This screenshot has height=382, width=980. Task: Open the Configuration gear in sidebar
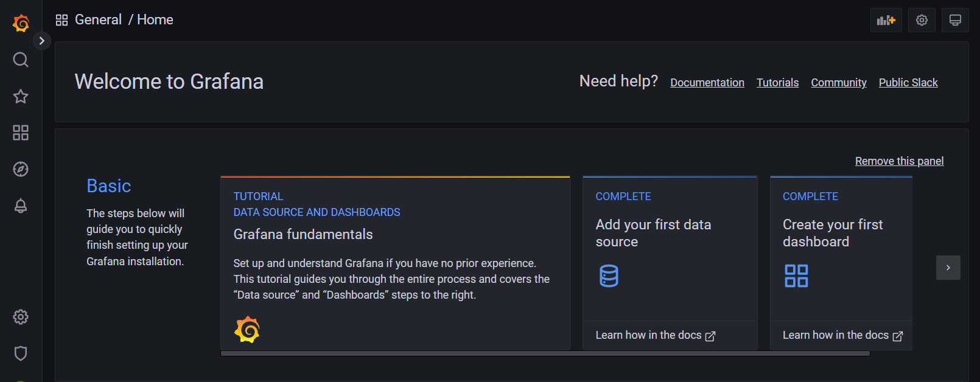pyautogui.click(x=21, y=317)
